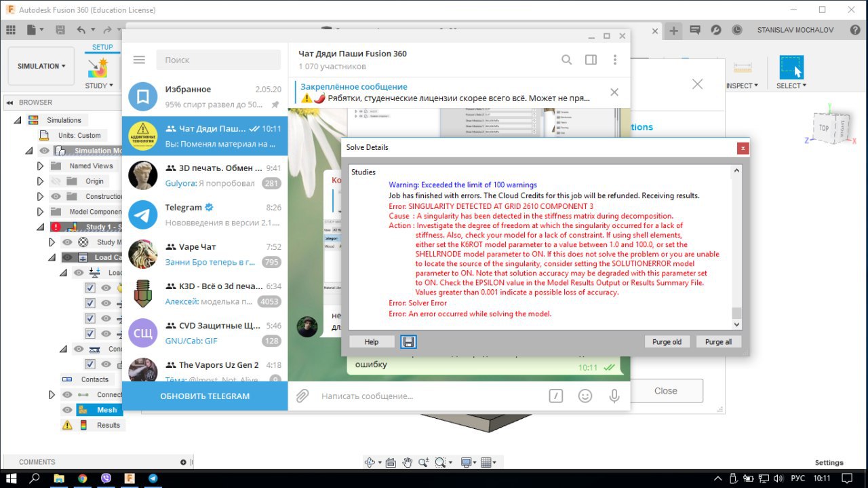Switch to the SETUP ribbon tab
The image size is (868, 488).
click(103, 48)
